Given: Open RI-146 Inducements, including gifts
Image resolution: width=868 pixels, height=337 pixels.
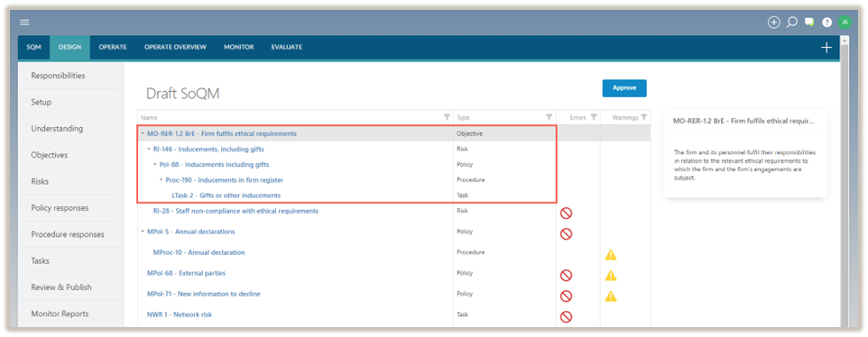Looking at the screenshot, I should [208, 150].
